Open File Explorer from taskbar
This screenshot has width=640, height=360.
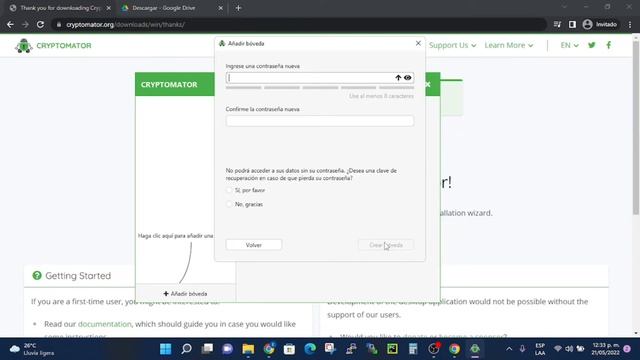[248, 349]
